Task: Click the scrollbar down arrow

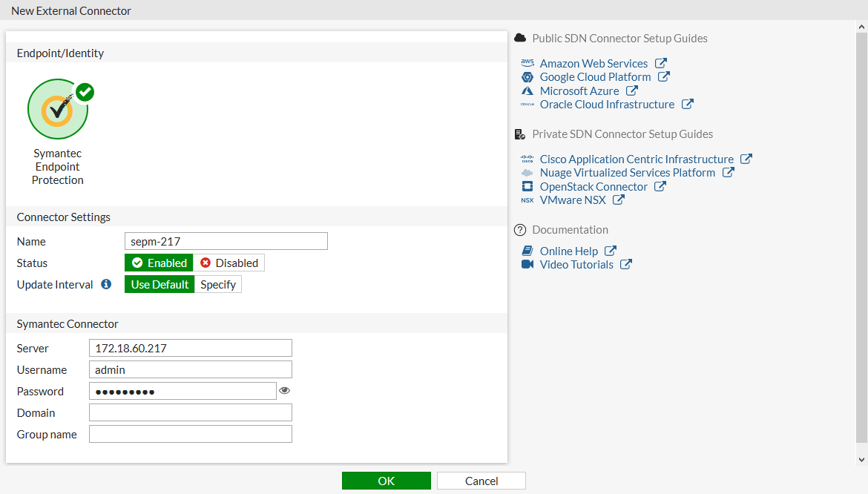Action: (861, 459)
